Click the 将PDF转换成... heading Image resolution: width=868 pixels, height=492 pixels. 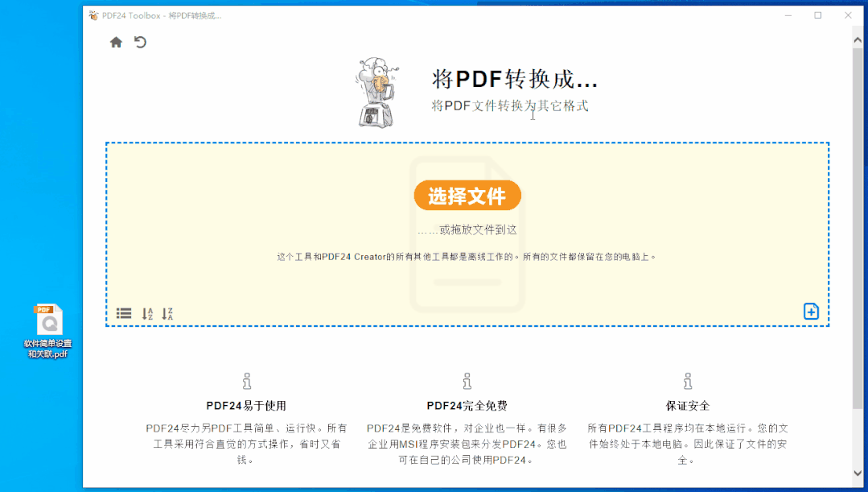click(x=514, y=79)
